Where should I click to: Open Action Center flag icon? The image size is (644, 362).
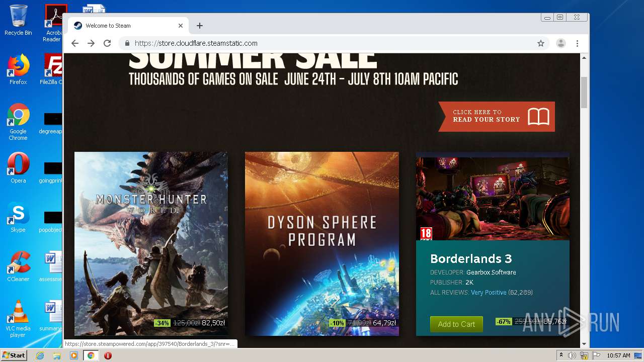point(596,355)
